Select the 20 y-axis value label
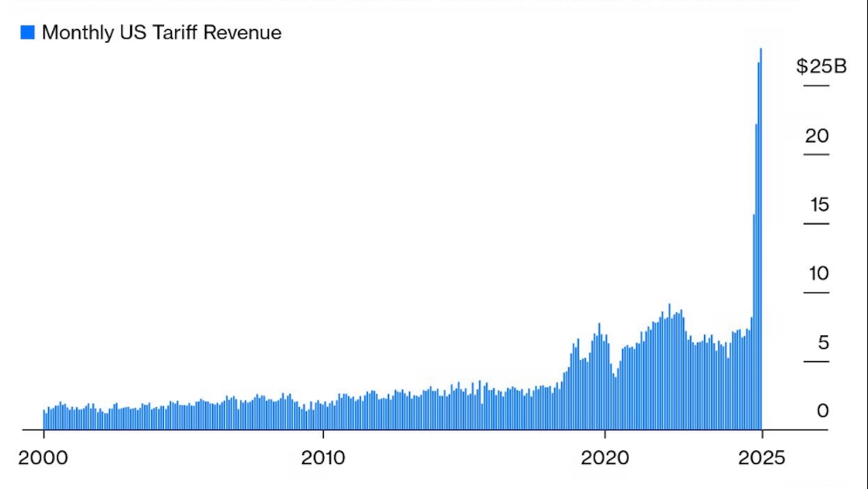This screenshot has height=489, width=868. (x=817, y=136)
